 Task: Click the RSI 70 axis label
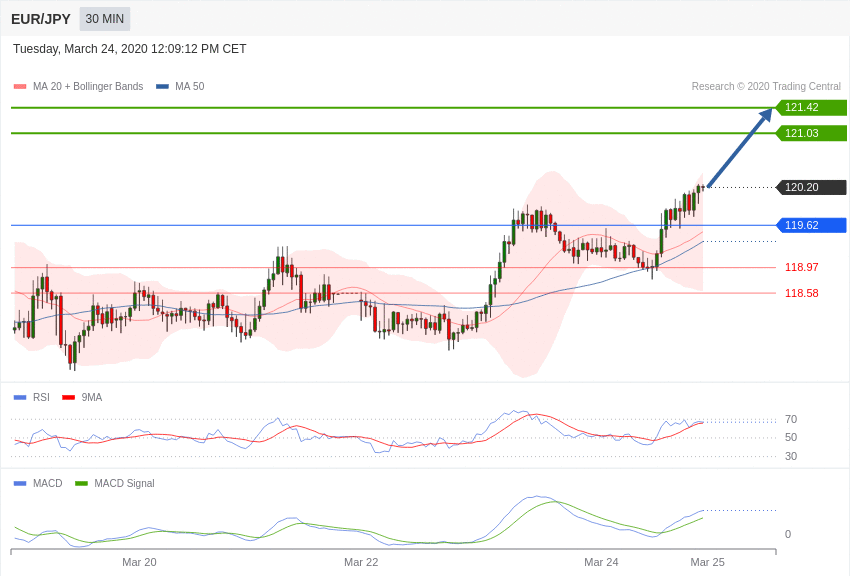(x=791, y=419)
